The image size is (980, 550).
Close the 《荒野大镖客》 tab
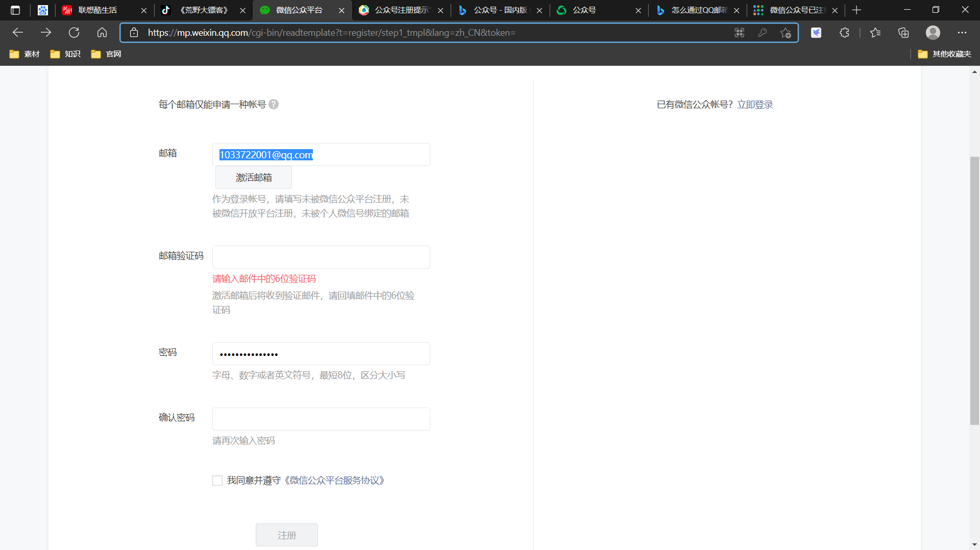point(243,10)
